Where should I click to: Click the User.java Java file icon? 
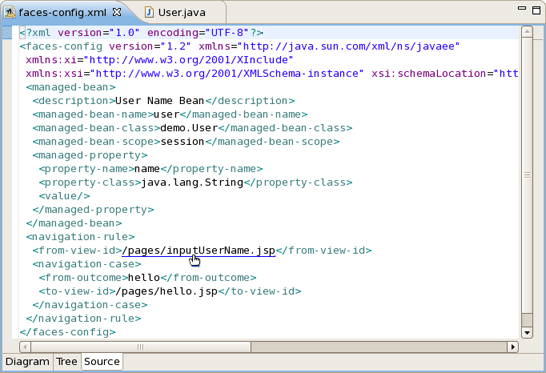149,13
